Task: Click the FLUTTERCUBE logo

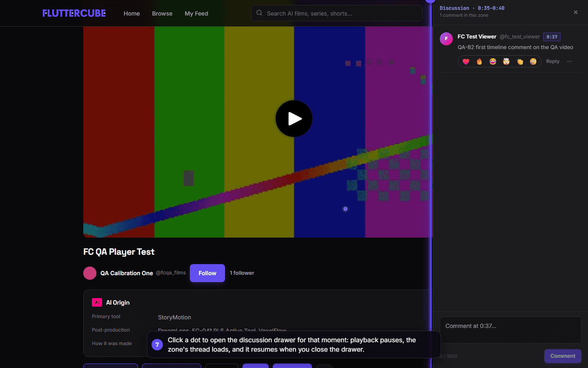Action: click(x=74, y=13)
